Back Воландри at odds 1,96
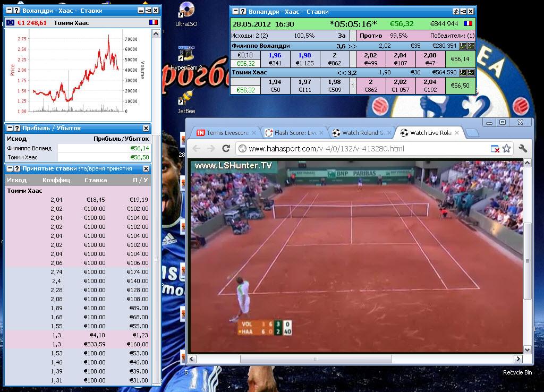Viewport: 544px width, 392px height. click(x=275, y=59)
